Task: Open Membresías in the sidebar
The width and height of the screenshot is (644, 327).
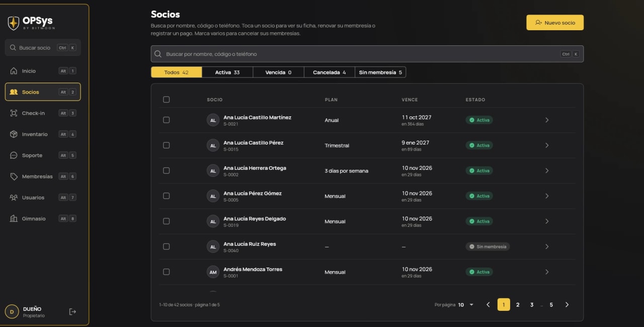Action: [x=43, y=177]
